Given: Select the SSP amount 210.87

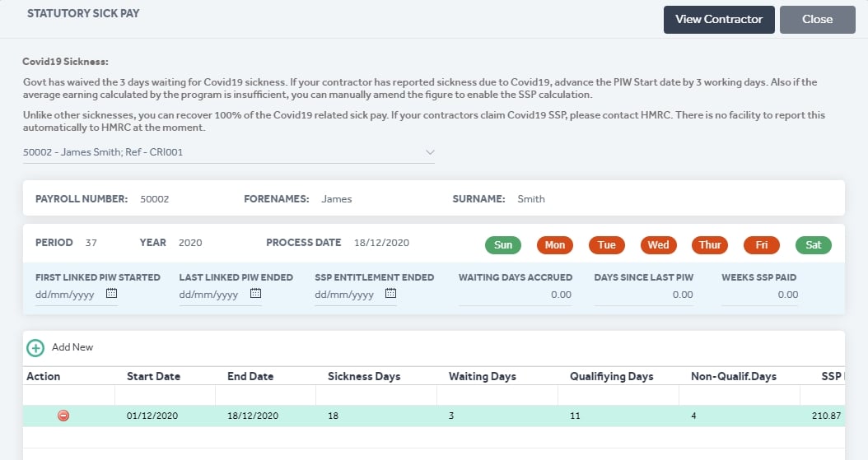Looking at the screenshot, I should 826,416.
